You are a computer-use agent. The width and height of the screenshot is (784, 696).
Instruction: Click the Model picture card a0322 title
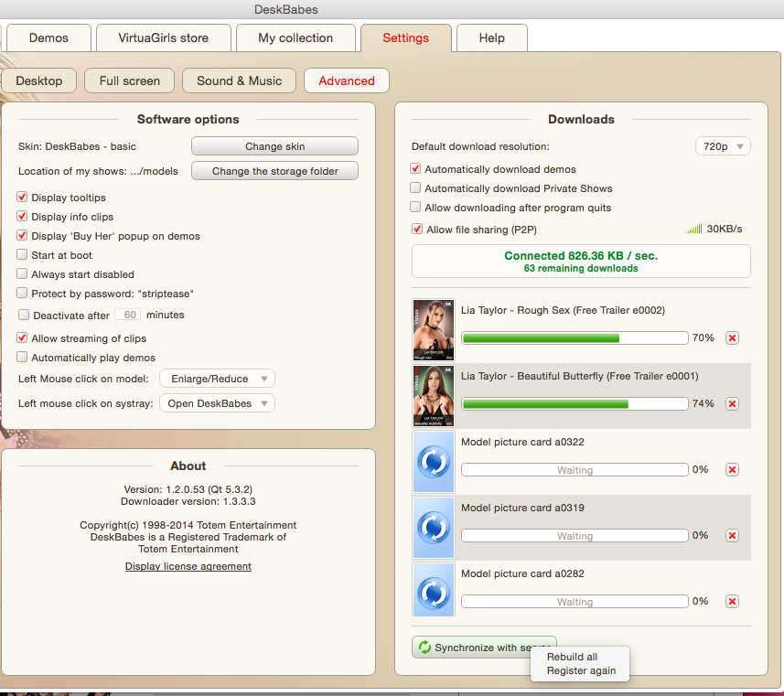tap(522, 442)
